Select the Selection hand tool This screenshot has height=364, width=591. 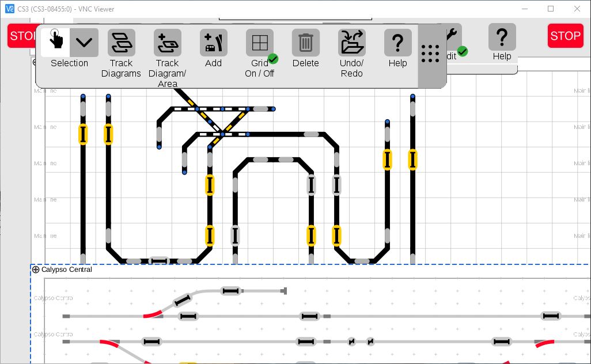55,42
